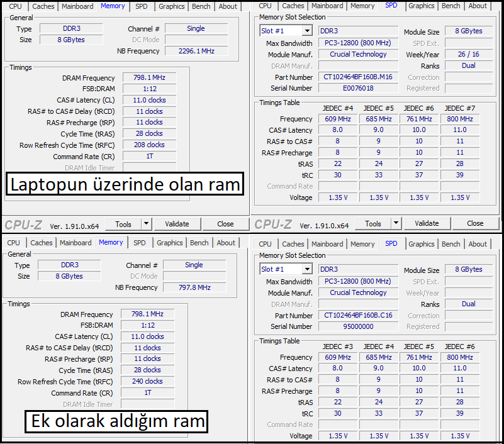Select Graphics tab in top-right window
Screen dimensions: 504x444
pos(422,6)
